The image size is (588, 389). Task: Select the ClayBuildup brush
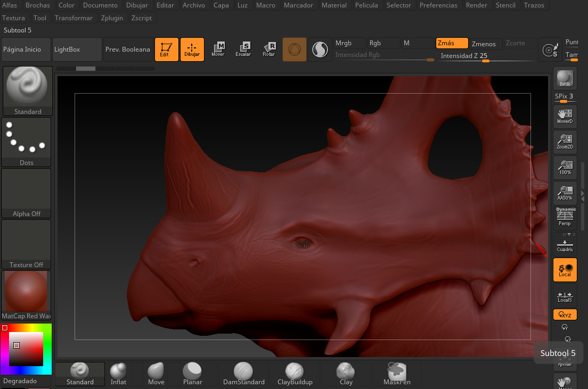click(295, 374)
